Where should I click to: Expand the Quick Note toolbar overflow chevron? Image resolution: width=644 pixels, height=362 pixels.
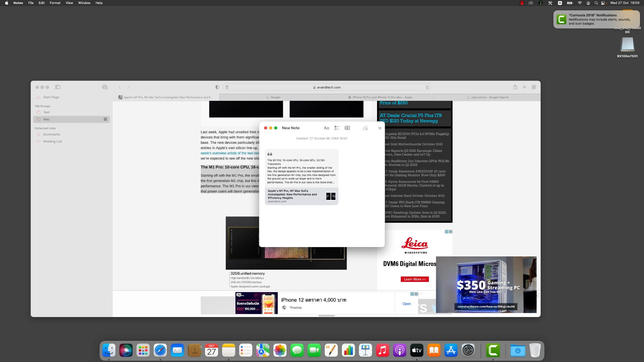point(380,128)
